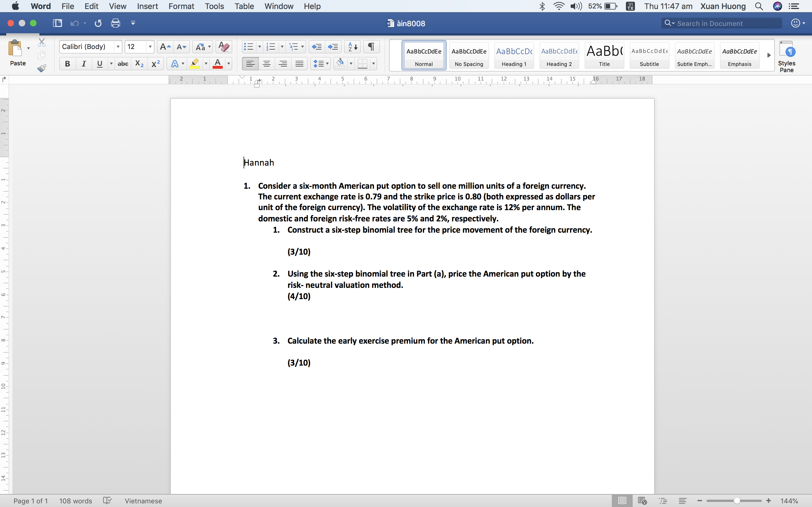Toggle paragraph marks visibility
Viewport: 812px width, 507px height.
coord(371,46)
